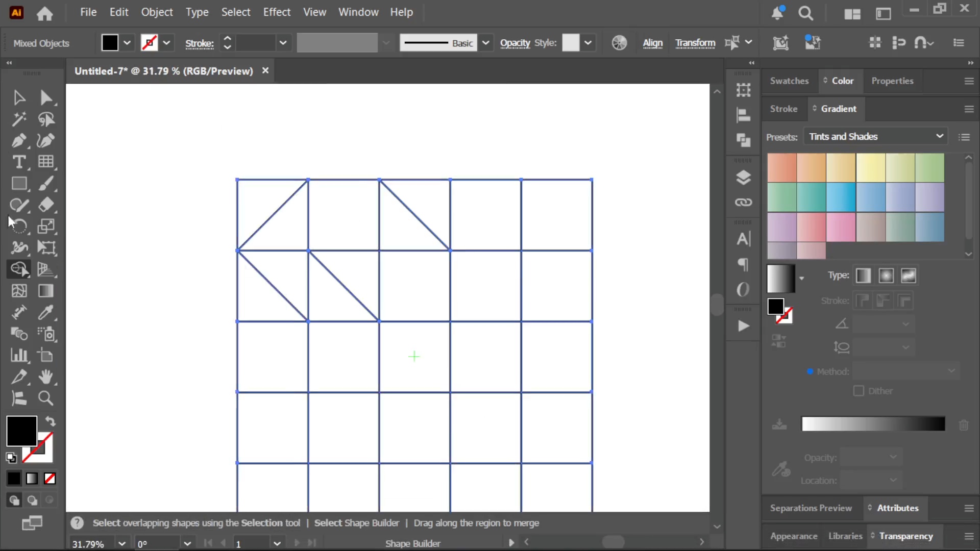Viewport: 980px width, 551px height.
Task: Open the Basic brush definition dropdown
Action: pos(485,43)
